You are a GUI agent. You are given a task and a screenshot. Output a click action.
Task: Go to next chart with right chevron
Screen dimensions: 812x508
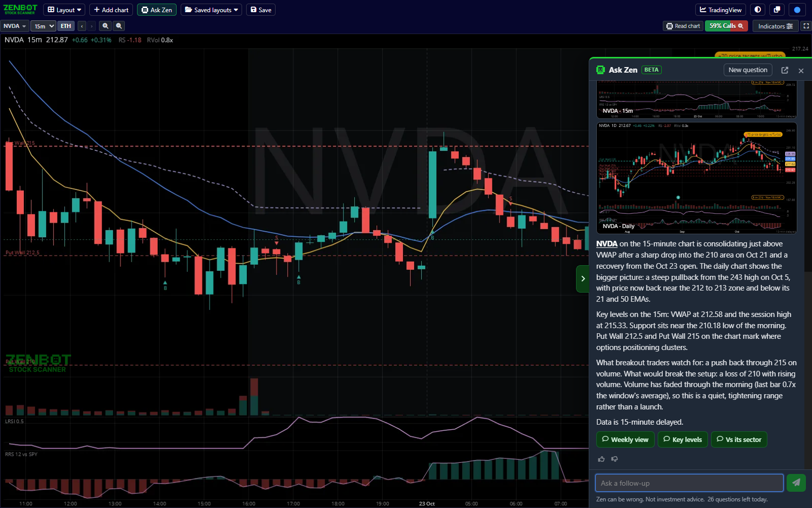[91, 26]
